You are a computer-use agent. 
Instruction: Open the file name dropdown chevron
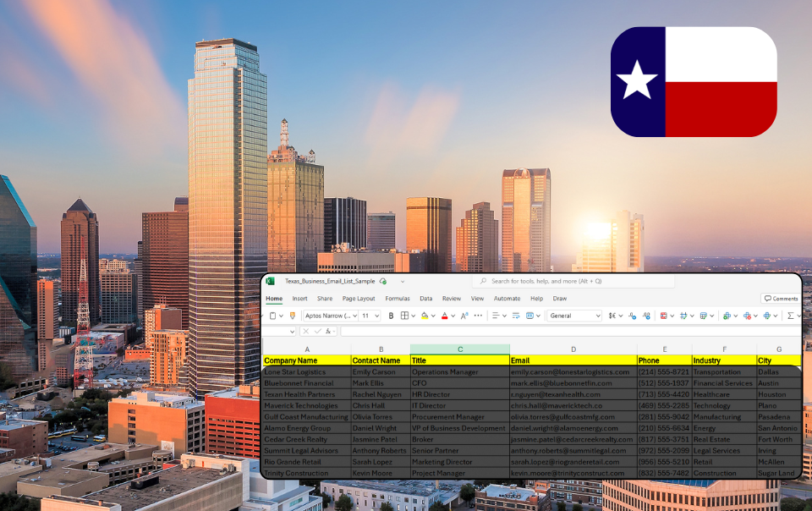click(403, 282)
